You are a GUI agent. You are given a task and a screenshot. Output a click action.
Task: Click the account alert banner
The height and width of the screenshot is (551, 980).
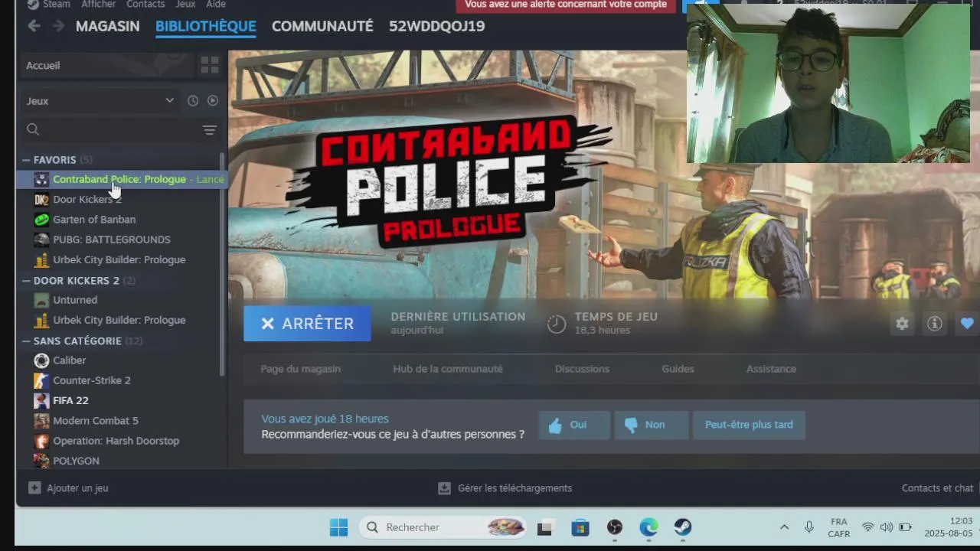point(566,5)
